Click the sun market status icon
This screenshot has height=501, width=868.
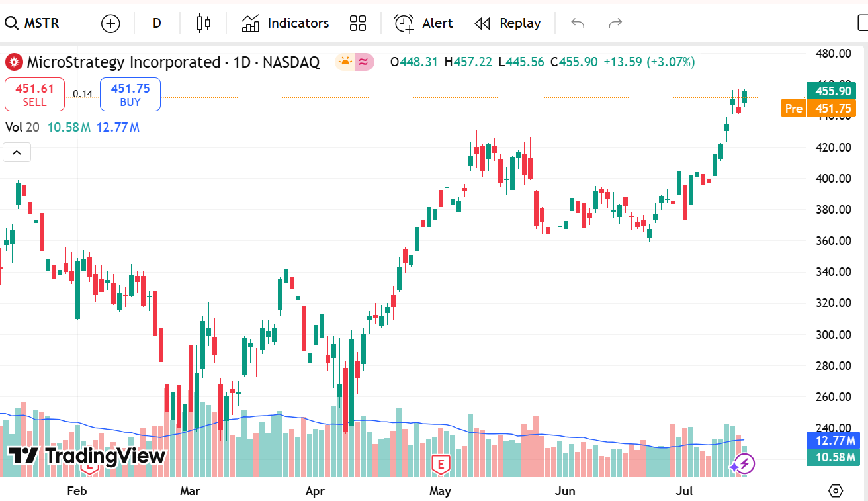(x=345, y=62)
